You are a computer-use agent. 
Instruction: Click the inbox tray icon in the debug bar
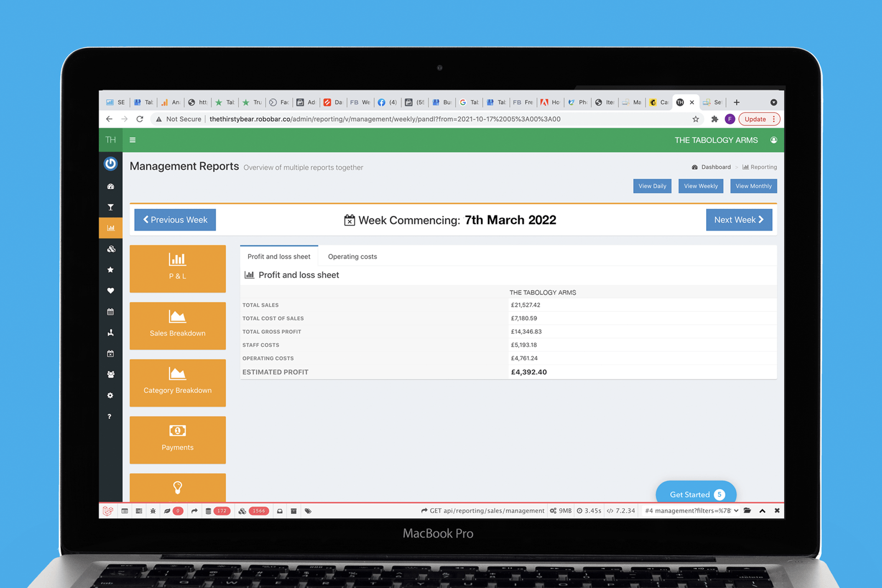[280, 511]
